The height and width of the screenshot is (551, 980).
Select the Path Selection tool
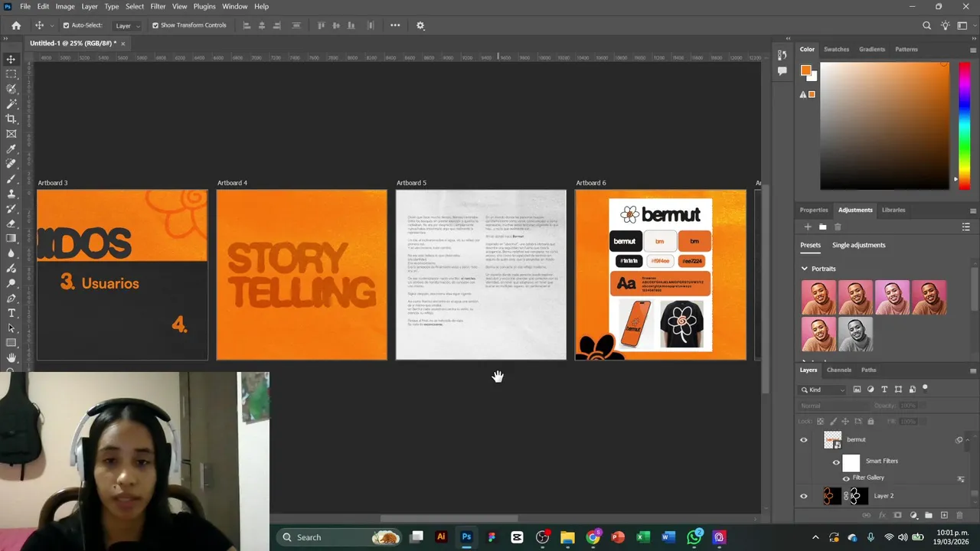click(x=11, y=328)
